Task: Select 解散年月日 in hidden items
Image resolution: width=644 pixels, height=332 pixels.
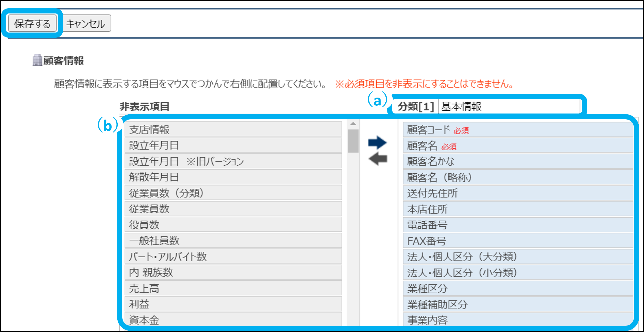Action: [233, 177]
